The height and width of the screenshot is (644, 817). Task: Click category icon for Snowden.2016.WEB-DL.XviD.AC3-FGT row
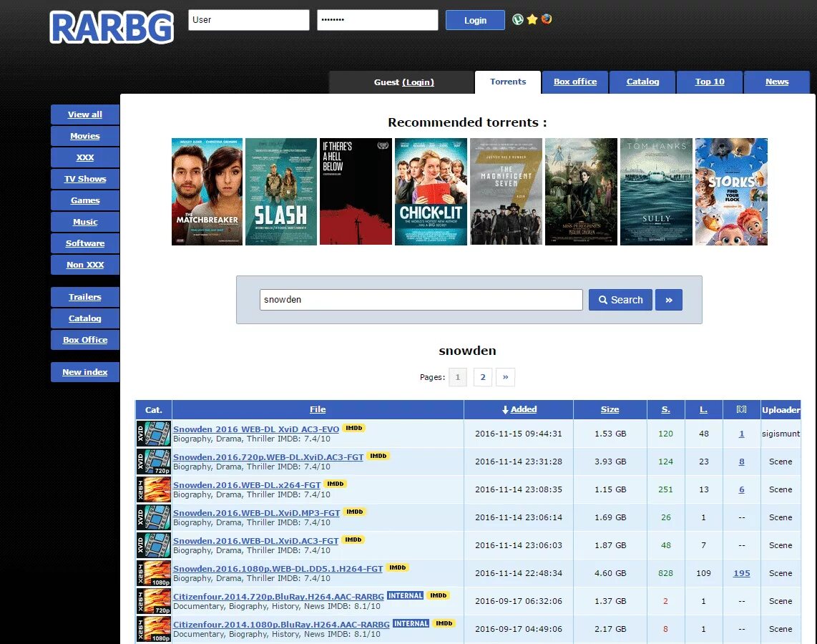[154, 545]
